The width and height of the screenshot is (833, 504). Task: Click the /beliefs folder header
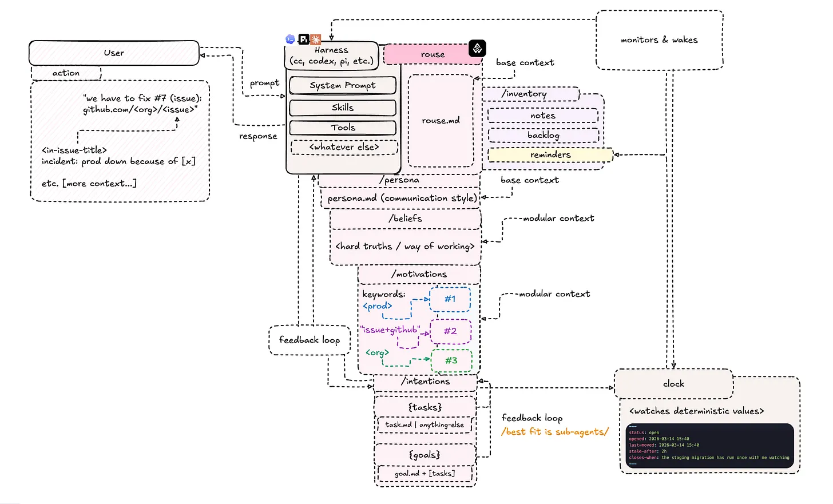[405, 219]
